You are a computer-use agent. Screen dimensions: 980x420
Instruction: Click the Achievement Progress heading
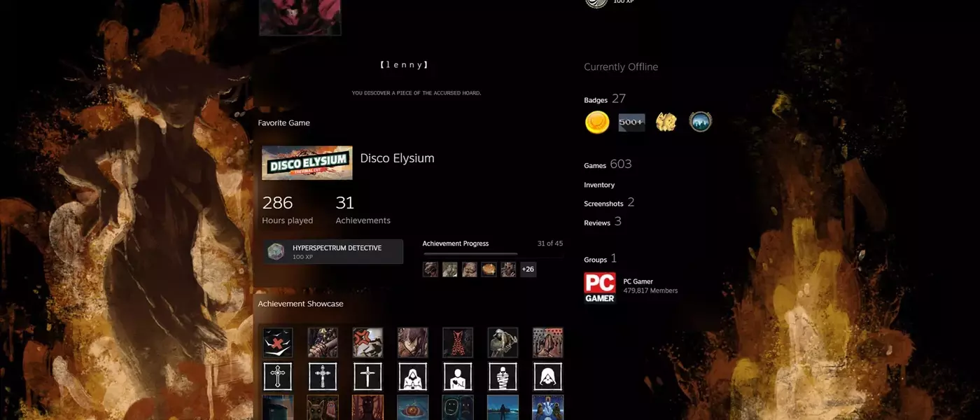pyautogui.click(x=456, y=244)
